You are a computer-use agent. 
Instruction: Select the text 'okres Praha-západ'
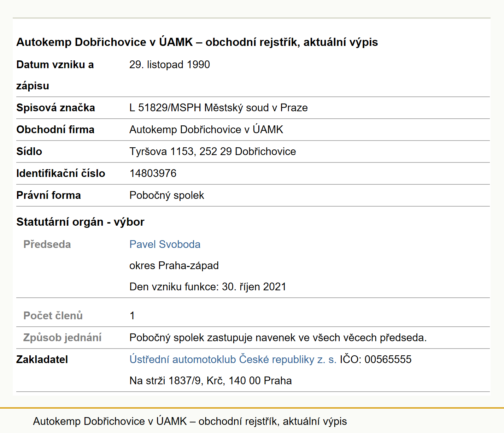[x=174, y=266]
